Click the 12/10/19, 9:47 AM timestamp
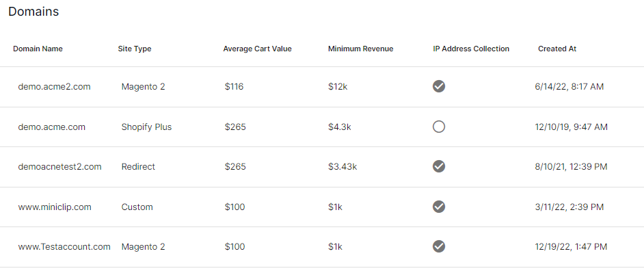The width and height of the screenshot is (644, 273). (x=569, y=127)
